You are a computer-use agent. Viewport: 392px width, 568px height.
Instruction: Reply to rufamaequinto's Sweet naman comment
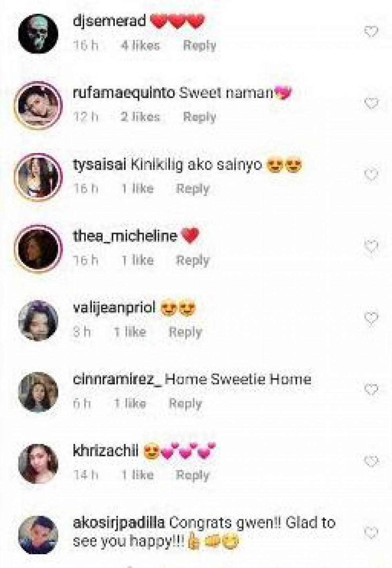coord(200,117)
